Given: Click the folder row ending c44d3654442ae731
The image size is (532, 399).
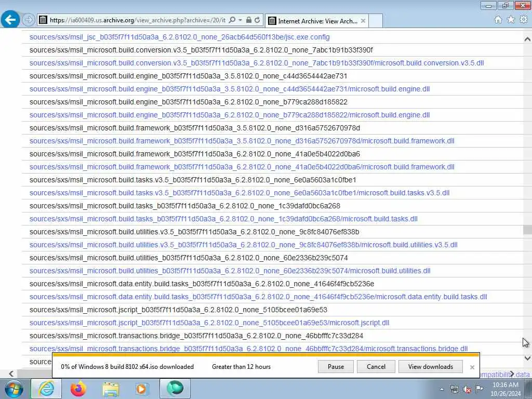Looking at the screenshot, I should click(x=188, y=76).
